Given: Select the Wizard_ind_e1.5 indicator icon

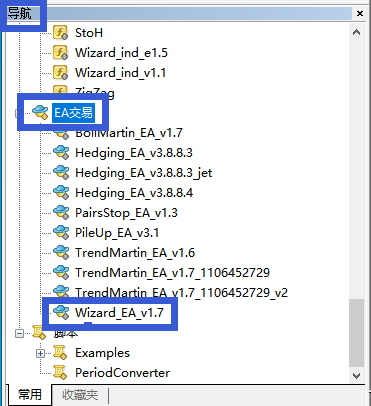Looking at the screenshot, I should 61,53.
